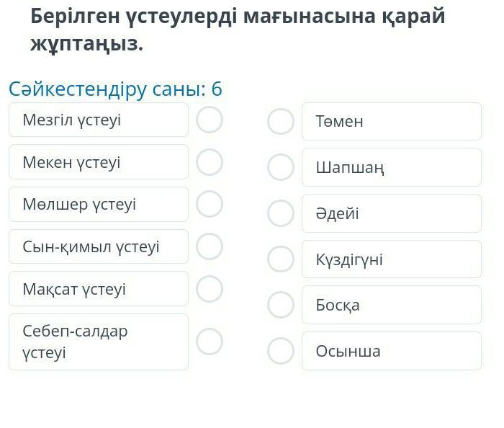Select the circle beside Әдейі
The height and width of the screenshot is (428, 504).
click(x=281, y=213)
